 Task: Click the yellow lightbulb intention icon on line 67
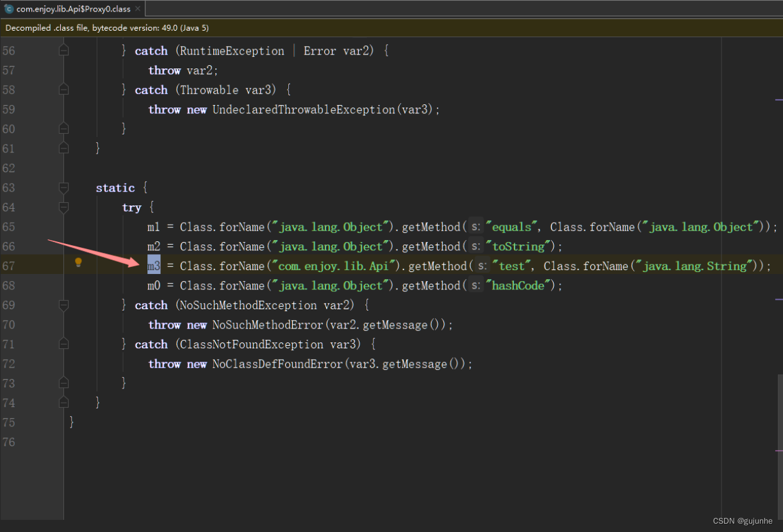(78, 262)
